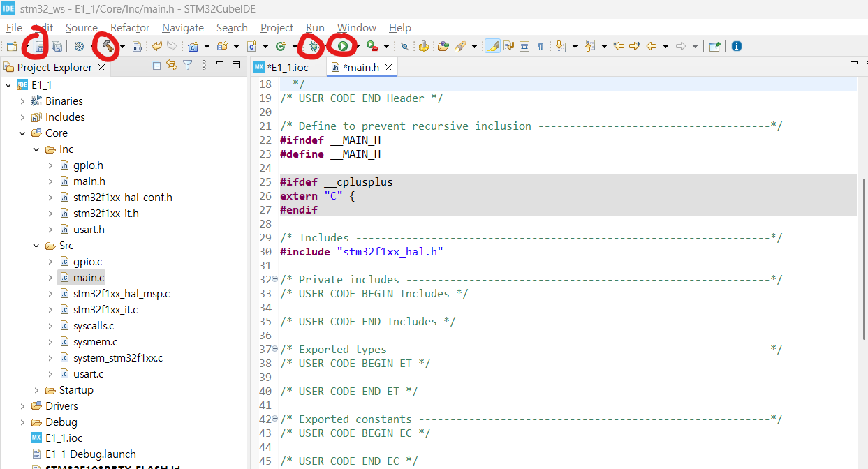Run the program with the green play icon
Screen dimensions: 868x469
tap(342, 46)
